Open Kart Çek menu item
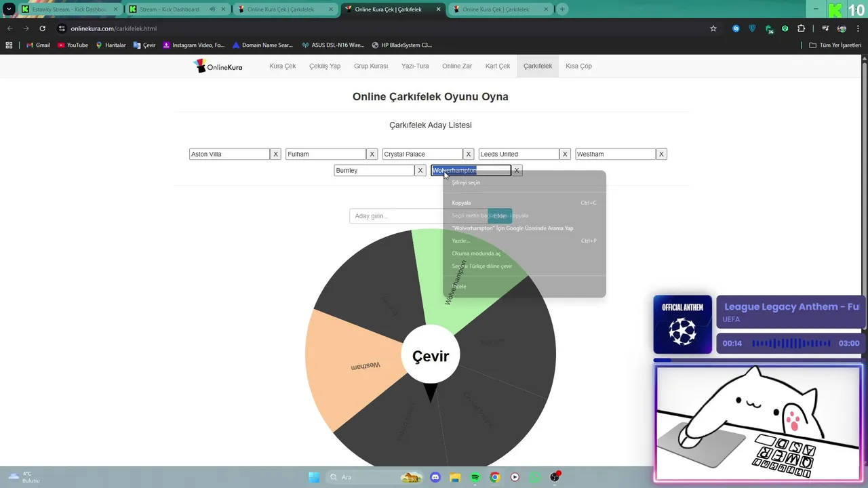Screen dimensions: 868x488 498,66
